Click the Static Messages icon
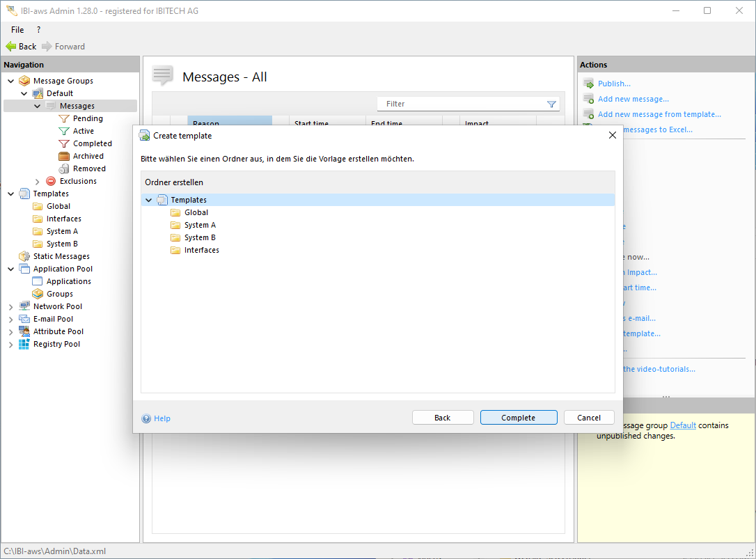Image resolution: width=756 pixels, height=559 pixels. click(x=24, y=256)
